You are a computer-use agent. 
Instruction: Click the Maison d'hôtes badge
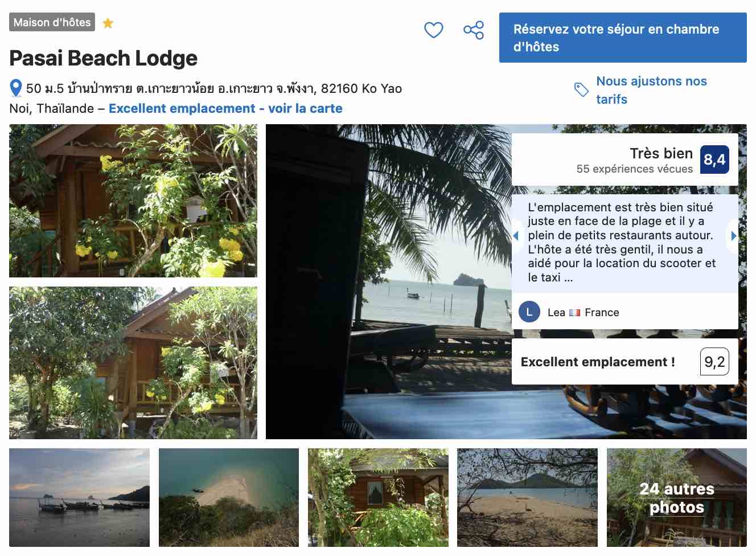[52, 22]
